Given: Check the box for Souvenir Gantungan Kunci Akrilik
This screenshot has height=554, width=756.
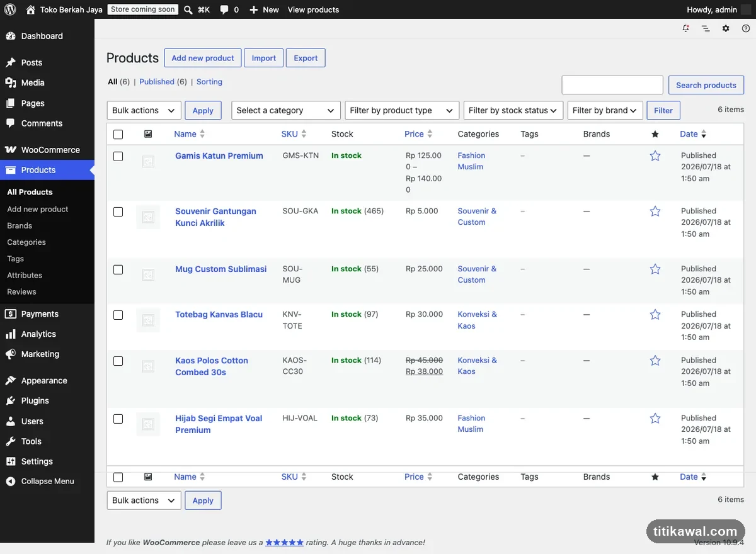Looking at the screenshot, I should click(x=118, y=212).
